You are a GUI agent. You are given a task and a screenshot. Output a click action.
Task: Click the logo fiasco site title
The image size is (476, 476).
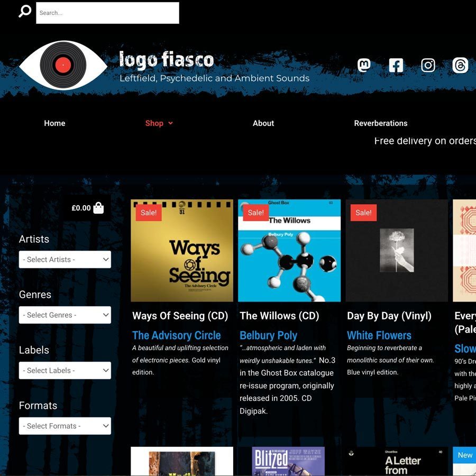pyautogui.click(x=167, y=59)
